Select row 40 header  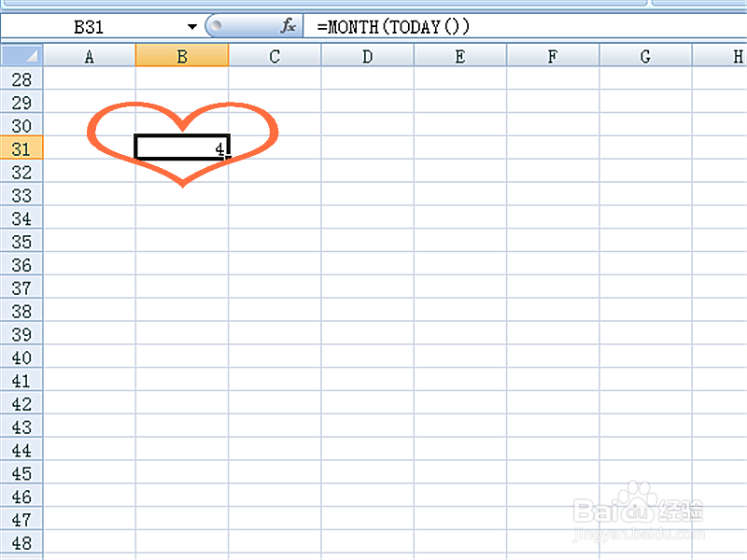(21, 357)
